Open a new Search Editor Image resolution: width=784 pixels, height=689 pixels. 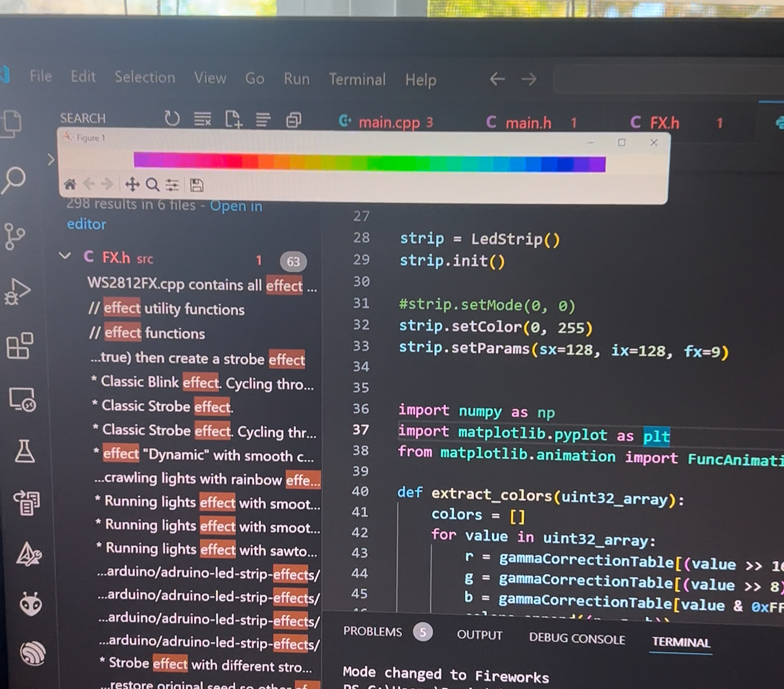(233, 119)
